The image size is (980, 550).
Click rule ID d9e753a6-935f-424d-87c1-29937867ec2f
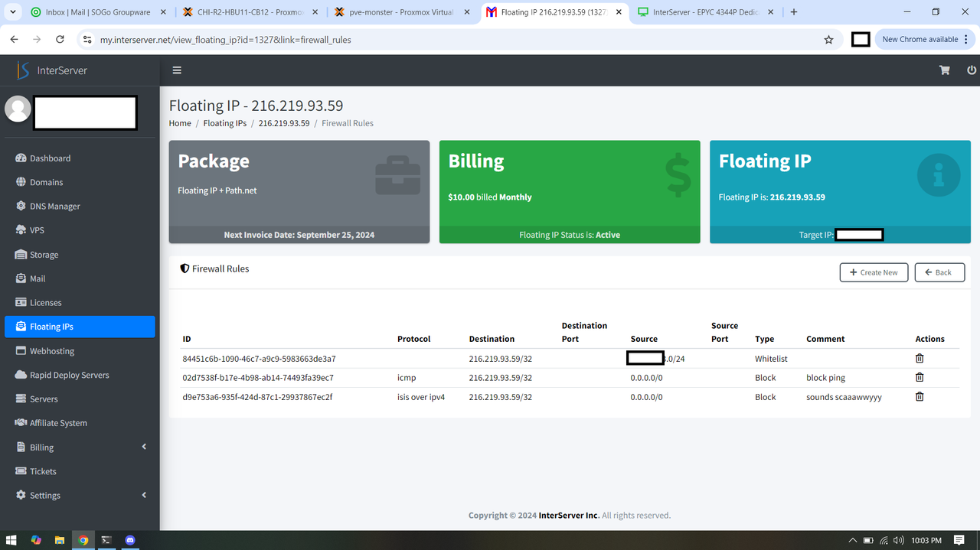tap(257, 396)
